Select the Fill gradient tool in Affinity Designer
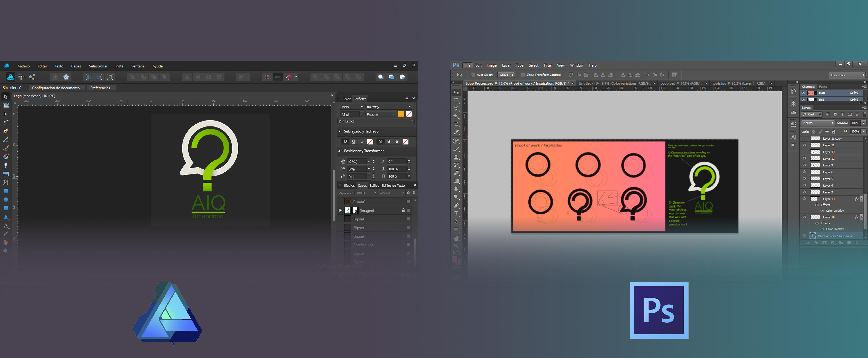The width and height of the screenshot is (868, 358). click(x=6, y=157)
